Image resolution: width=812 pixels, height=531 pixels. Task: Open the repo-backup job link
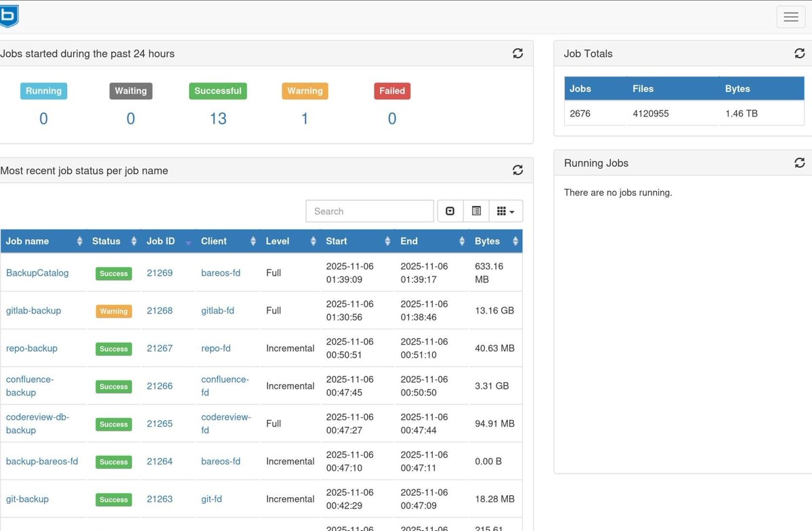[x=32, y=348]
